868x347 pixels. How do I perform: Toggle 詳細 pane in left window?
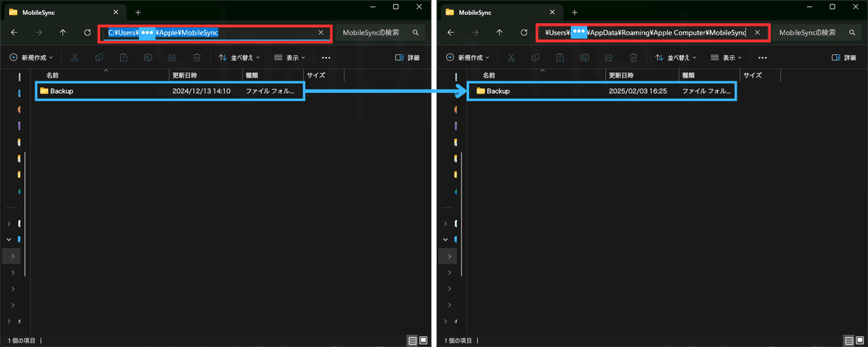click(x=407, y=58)
